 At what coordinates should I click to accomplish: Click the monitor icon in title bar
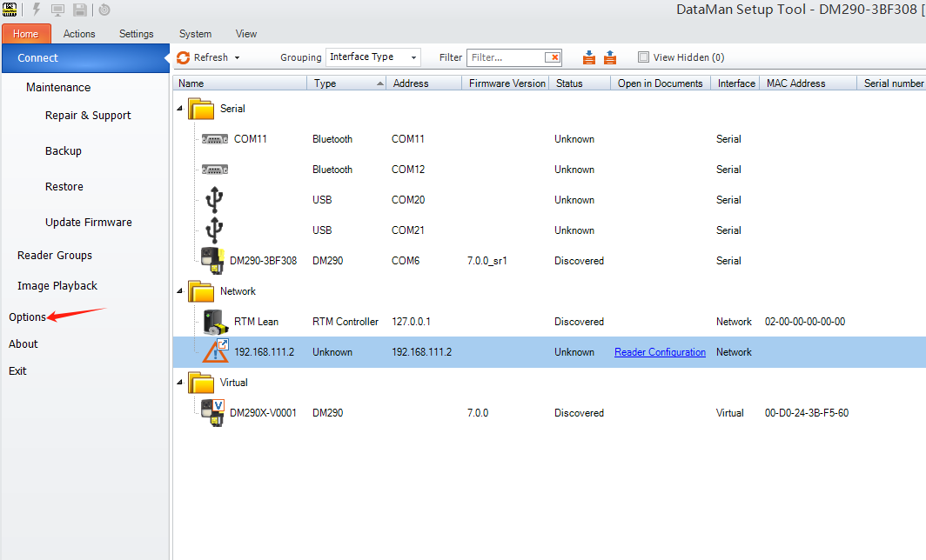click(x=57, y=10)
